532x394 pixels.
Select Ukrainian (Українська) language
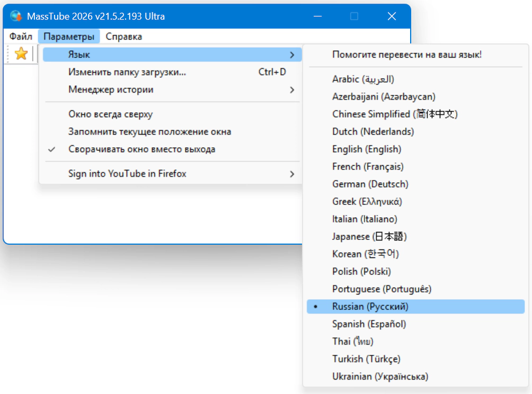point(380,377)
